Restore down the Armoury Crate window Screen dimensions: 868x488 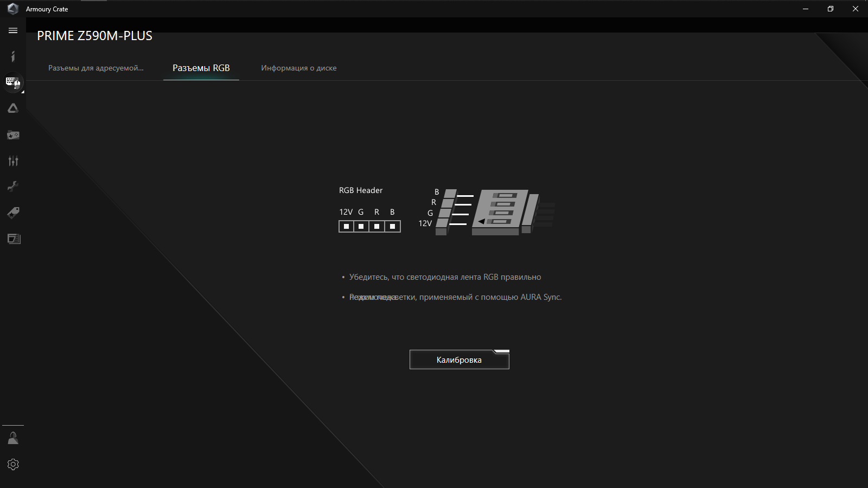[x=831, y=9]
